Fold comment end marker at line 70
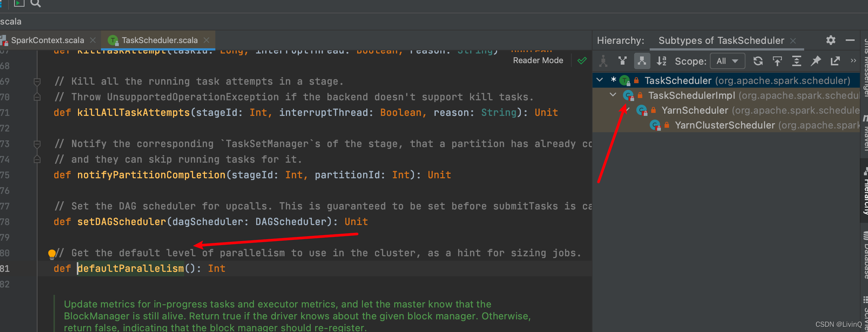The height and width of the screenshot is (332, 868). click(37, 97)
